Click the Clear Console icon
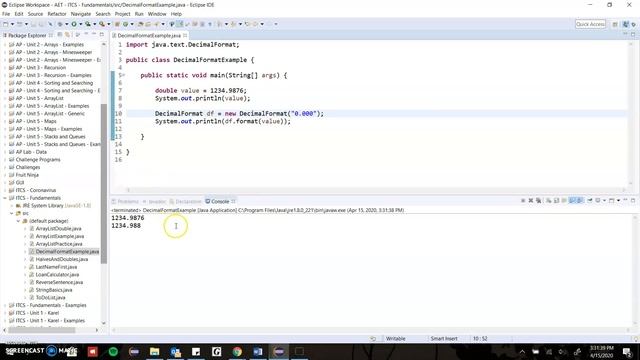This screenshot has height=360, width=640. pyautogui.click(x=549, y=200)
